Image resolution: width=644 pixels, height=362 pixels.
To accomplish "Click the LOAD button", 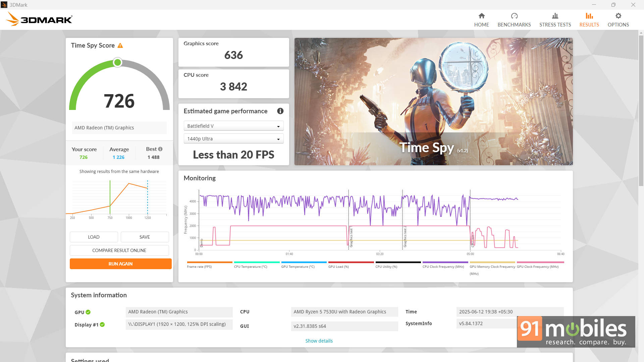I will 94,237.
